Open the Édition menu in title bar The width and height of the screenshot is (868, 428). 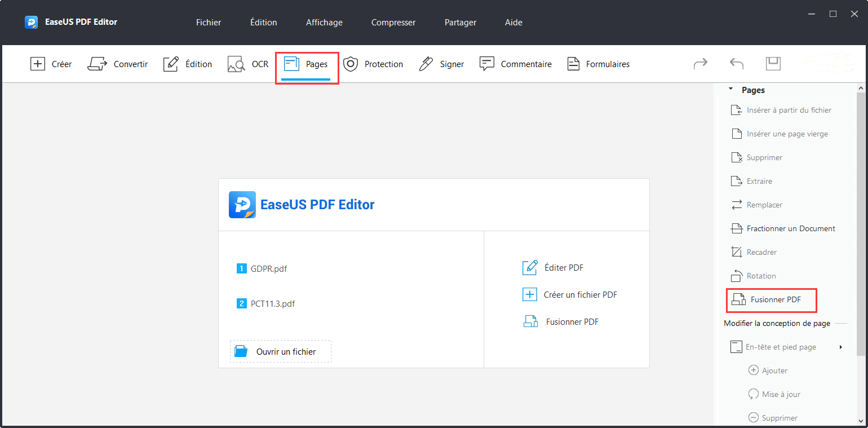coord(264,23)
